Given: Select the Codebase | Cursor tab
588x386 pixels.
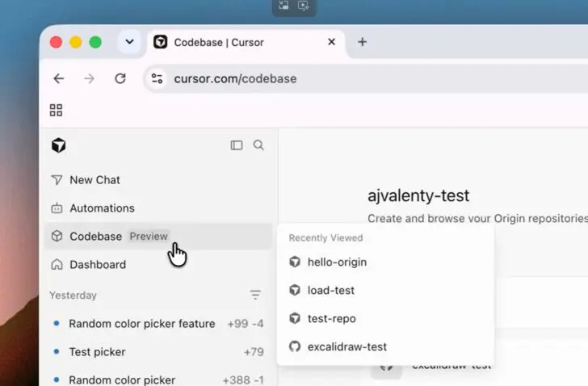Looking at the screenshot, I should tap(247, 42).
